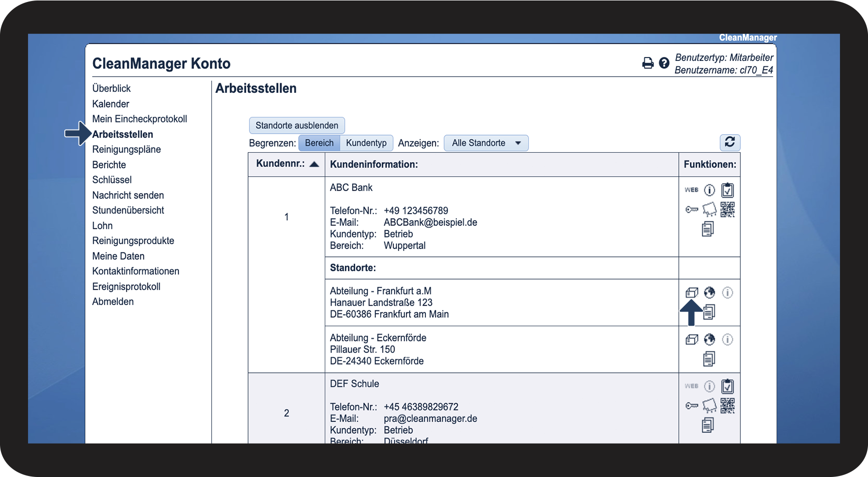Switch the filter to Kundentyp

pyautogui.click(x=366, y=143)
